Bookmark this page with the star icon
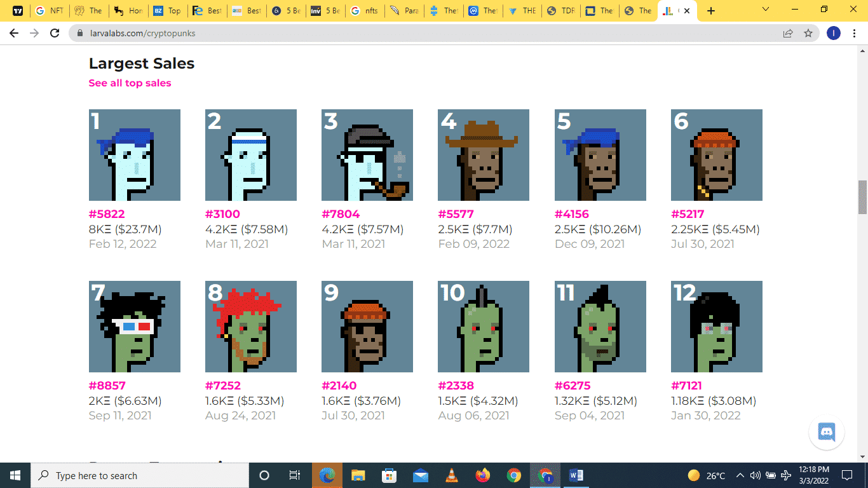Image resolution: width=868 pixels, height=488 pixels. click(808, 33)
